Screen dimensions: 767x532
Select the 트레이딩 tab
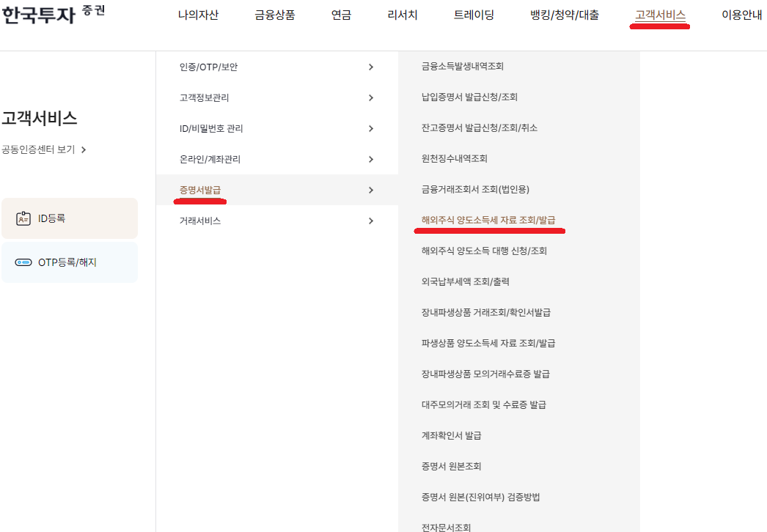474,14
